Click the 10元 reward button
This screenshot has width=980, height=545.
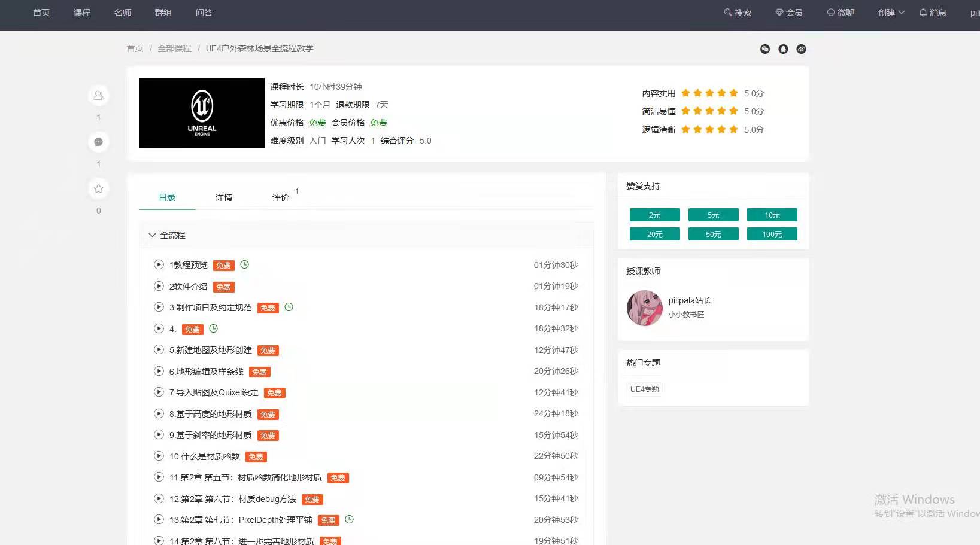point(772,215)
